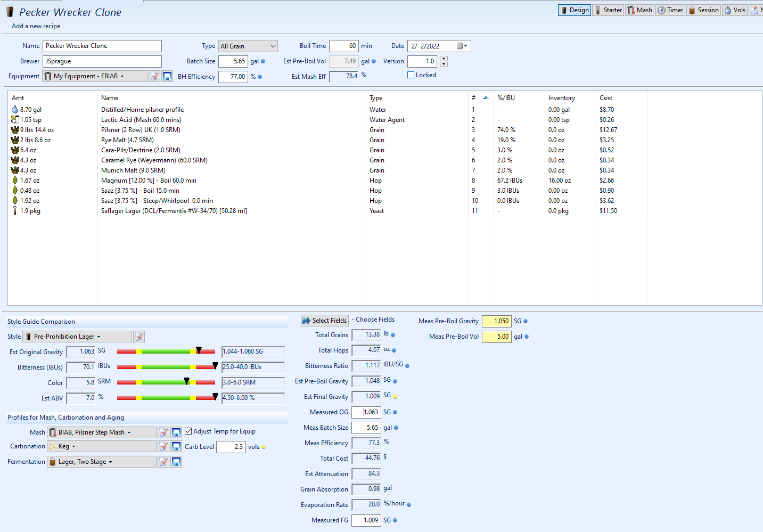Click the Est Original Gravity range bar
The width and height of the screenshot is (763, 532).
click(166, 351)
